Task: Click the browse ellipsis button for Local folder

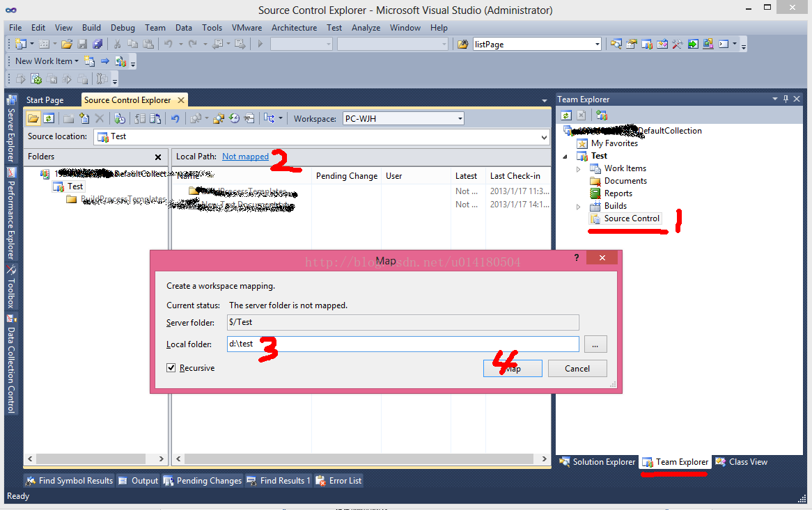Action: [x=595, y=344]
